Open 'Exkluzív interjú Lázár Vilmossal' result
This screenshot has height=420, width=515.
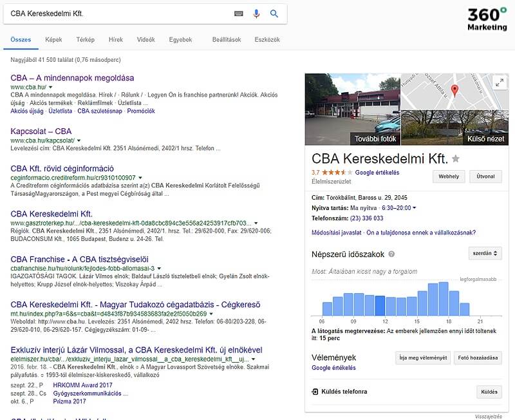[x=136, y=350]
